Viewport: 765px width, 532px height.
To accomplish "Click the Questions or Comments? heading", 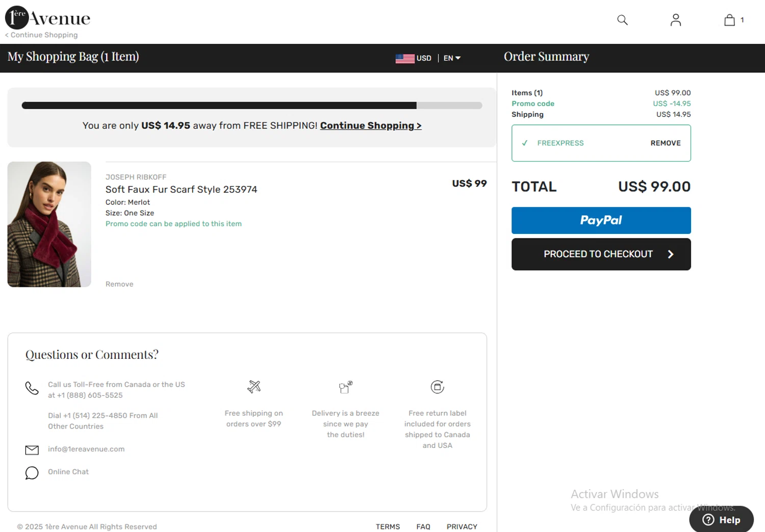I will (92, 355).
